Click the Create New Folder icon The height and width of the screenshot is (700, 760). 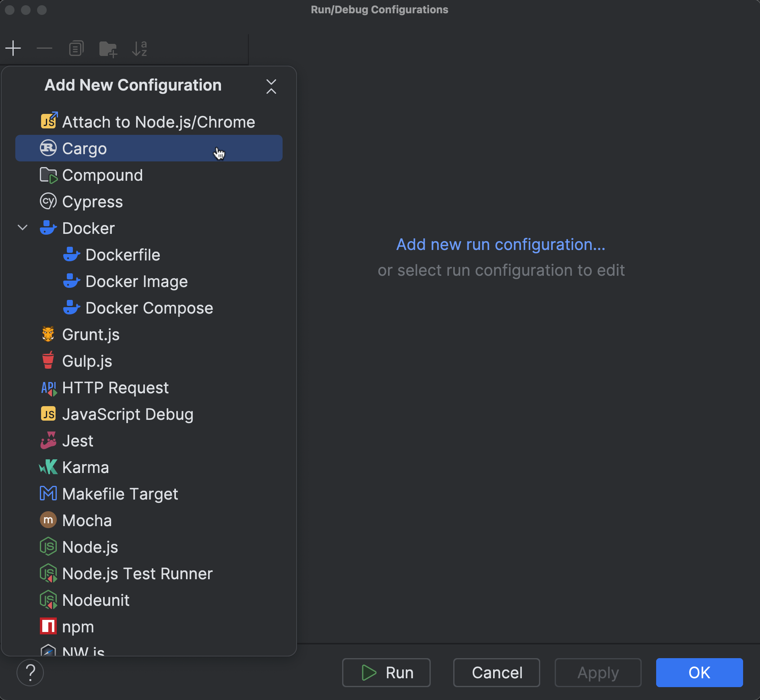tap(107, 48)
